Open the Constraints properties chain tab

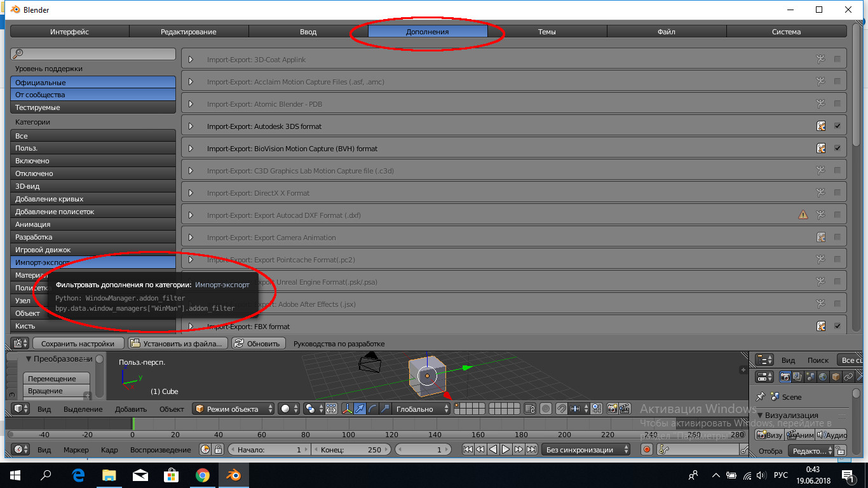tap(848, 377)
